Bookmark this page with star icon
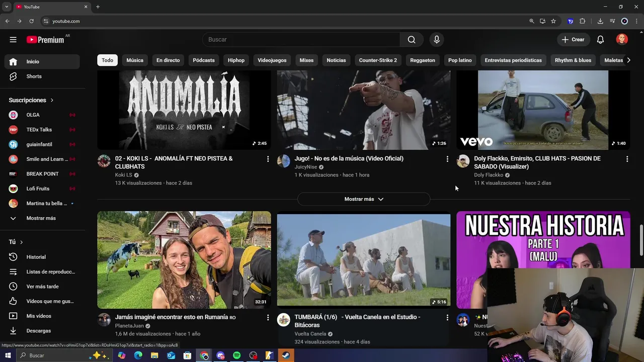The image size is (644, 362). click(553, 21)
